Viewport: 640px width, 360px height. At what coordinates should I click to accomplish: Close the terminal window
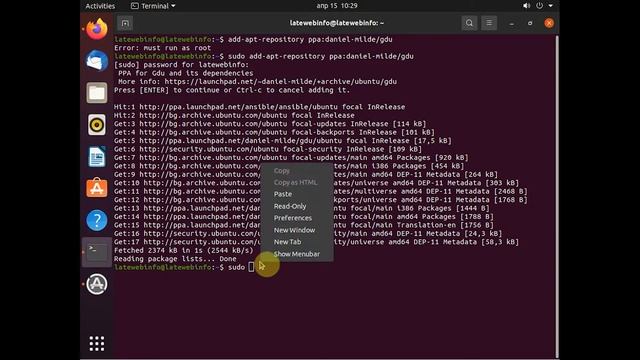tap(549, 23)
